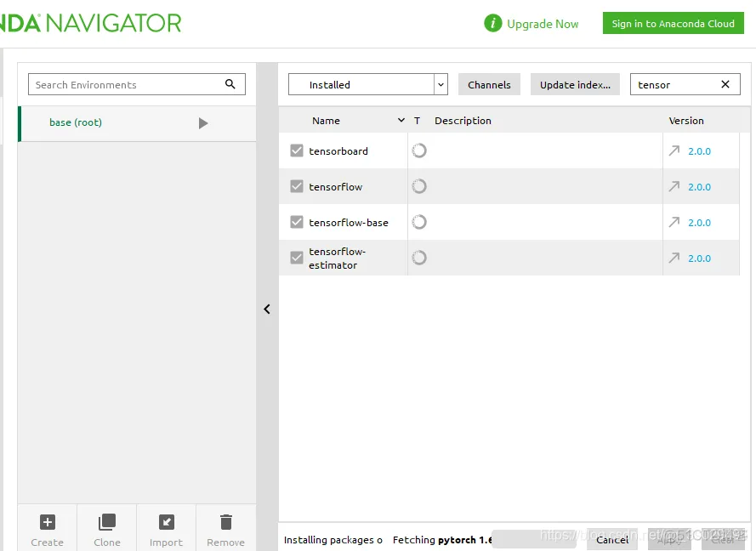Click the tensorboard package name

point(338,151)
